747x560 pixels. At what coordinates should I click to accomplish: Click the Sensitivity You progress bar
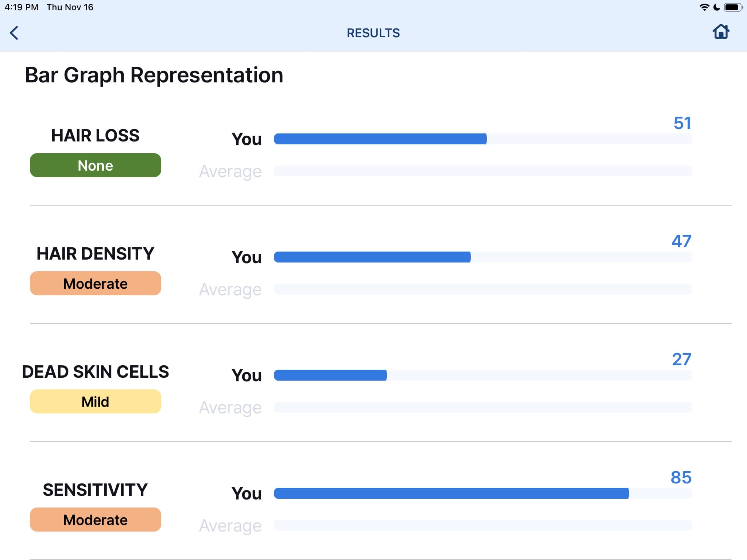(483, 493)
